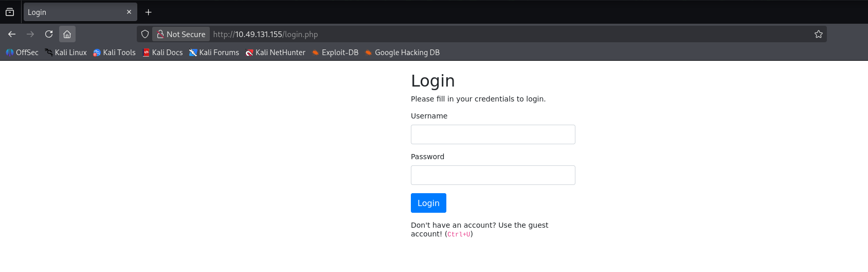Open the recent browsing panel icon

[10, 12]
